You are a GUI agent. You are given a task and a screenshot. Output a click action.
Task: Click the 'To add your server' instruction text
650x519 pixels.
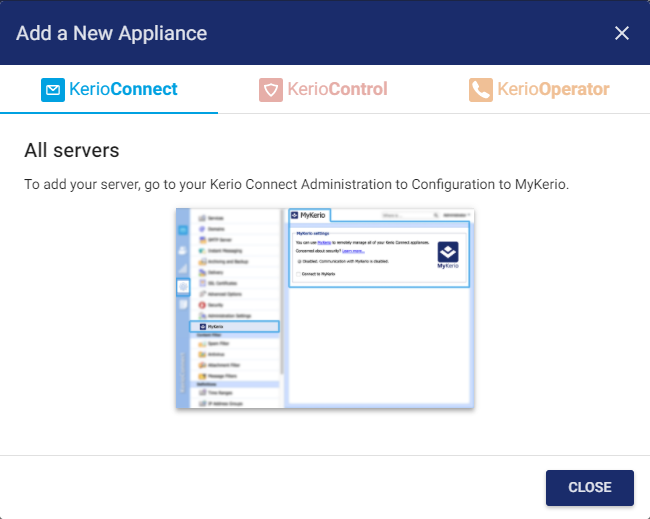pyautogui.click(x=296, y=184)
